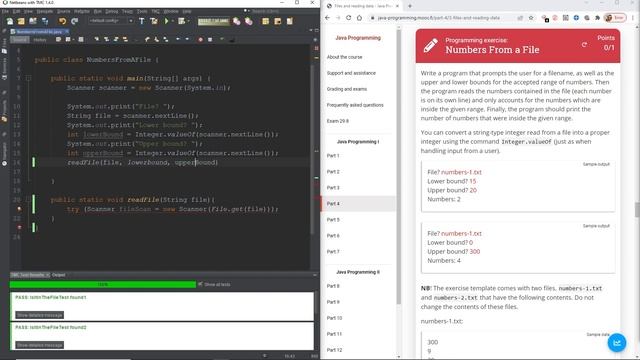
Task: Click the New File icon in NetBeans toolbar
Action: [9, 21]
